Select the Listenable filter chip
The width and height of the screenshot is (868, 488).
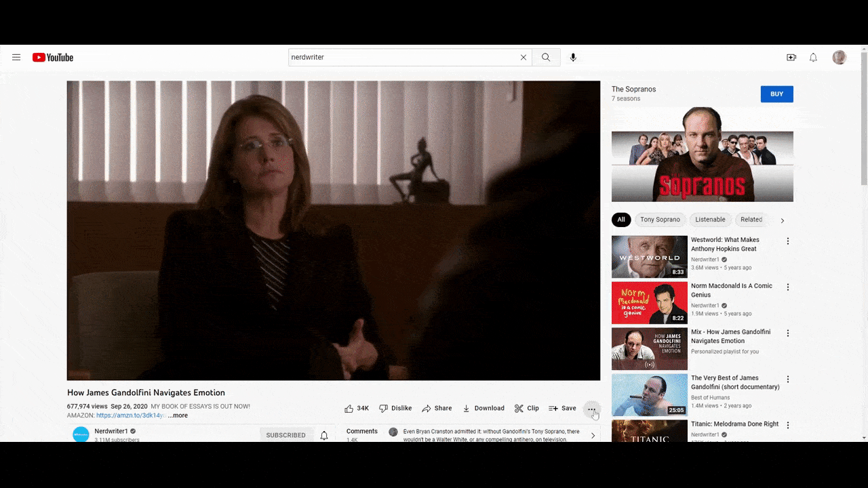click(x=711, y=220)
